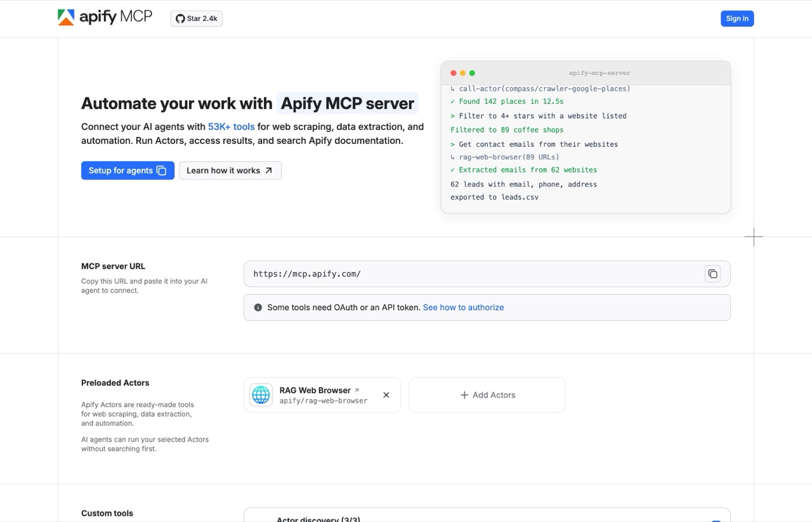Copy the MCP server URL with copy icon
The height and width of the screenshot is (522, 812).
click(x=712, y=274)
